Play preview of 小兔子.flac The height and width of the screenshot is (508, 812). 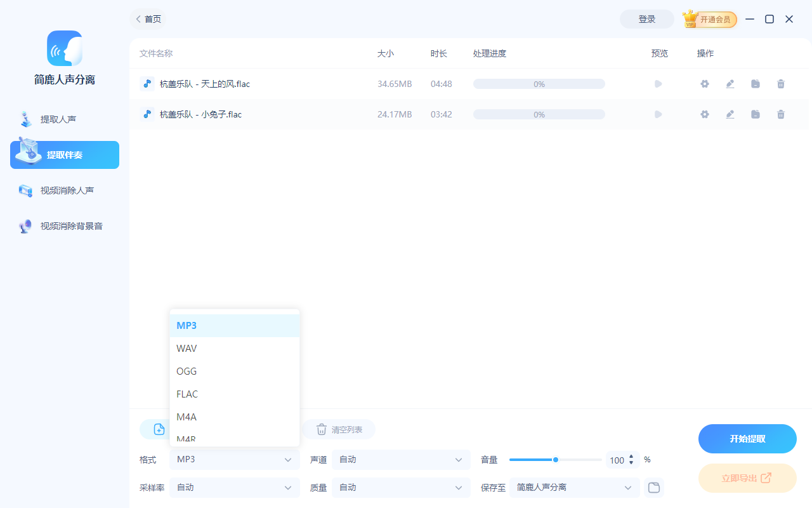click(658, 114)
